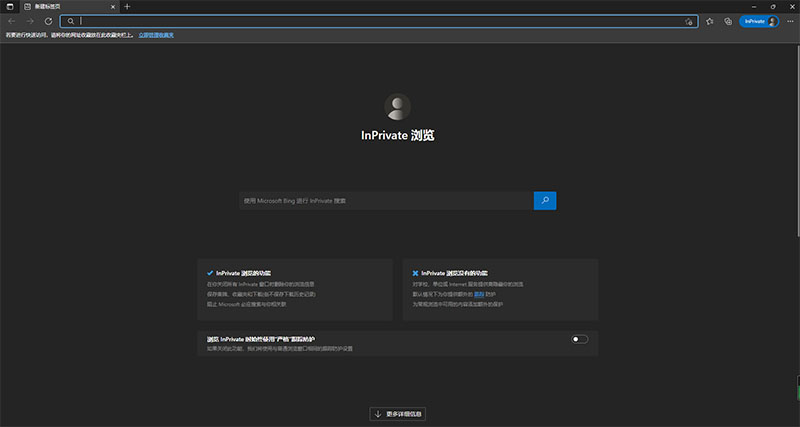This screenshot has height=427, width=800.
Task: Open the Favorites panel icon
Action: [x=710, y=21]
